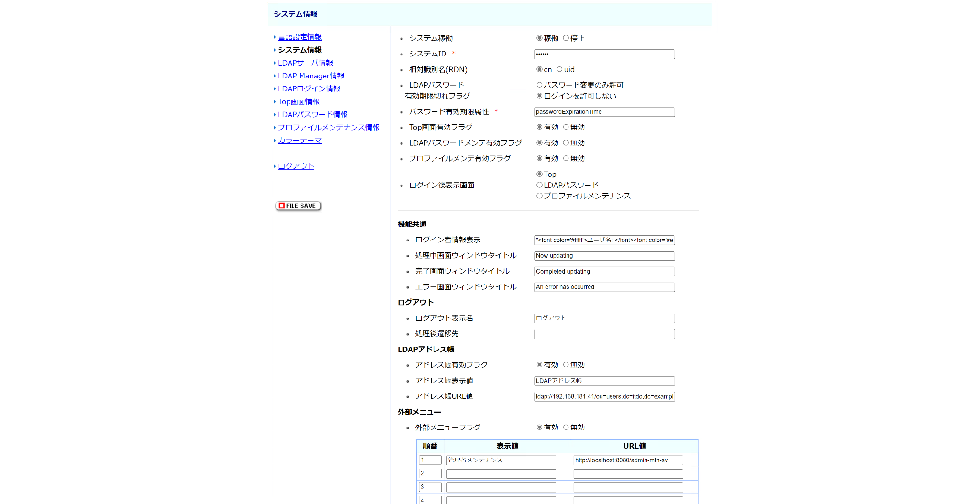Open the LDAP Manager情報 page
The height and width of the screenshot is (504, 980).
[x=311, y=76]
